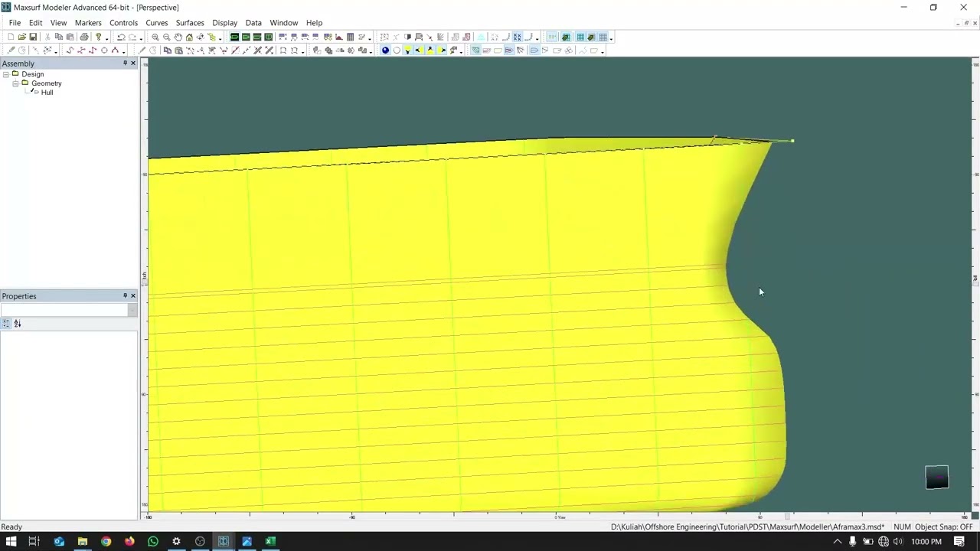Select the Zoom in tool
980x551 pixels.
coord(155,37)
